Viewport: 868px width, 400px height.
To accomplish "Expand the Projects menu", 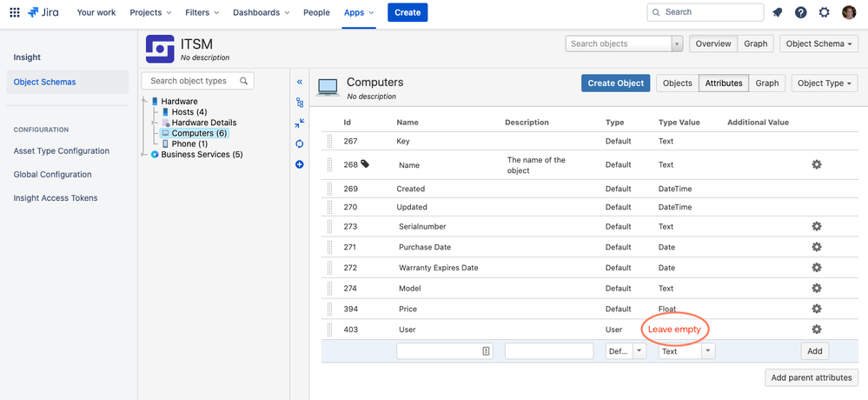I will click(150, 12).
